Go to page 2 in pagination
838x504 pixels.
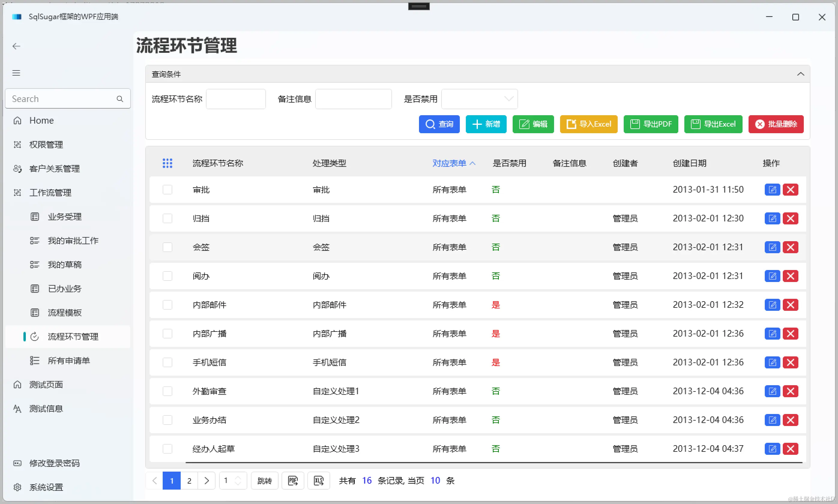[189, 481]
